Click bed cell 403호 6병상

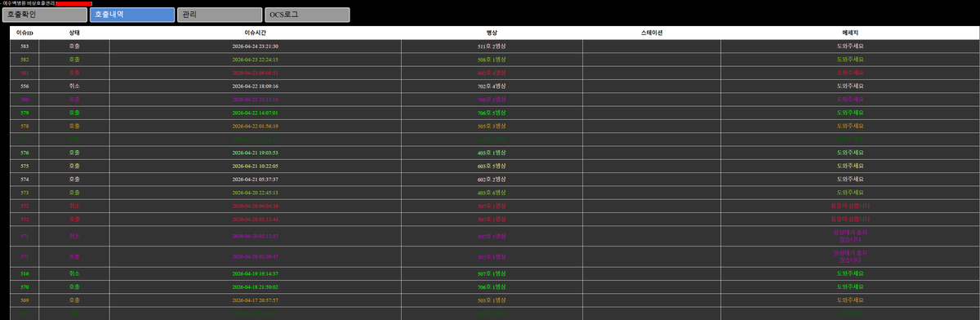(492, 193)
